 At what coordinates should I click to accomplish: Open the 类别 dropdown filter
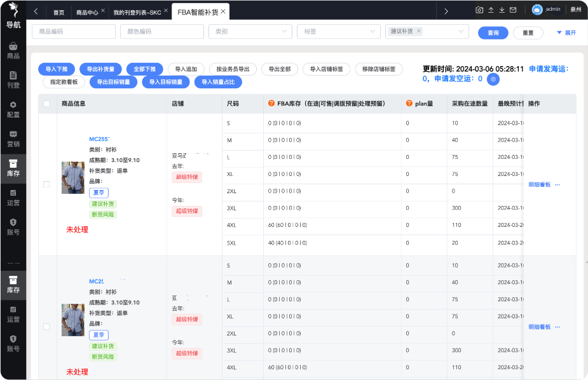[250, 32]
